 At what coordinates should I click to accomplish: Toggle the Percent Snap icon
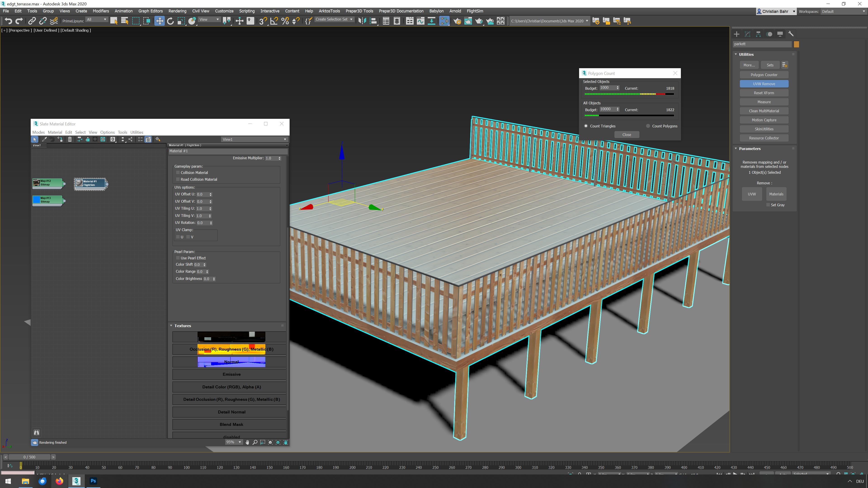tap(285, 21)
